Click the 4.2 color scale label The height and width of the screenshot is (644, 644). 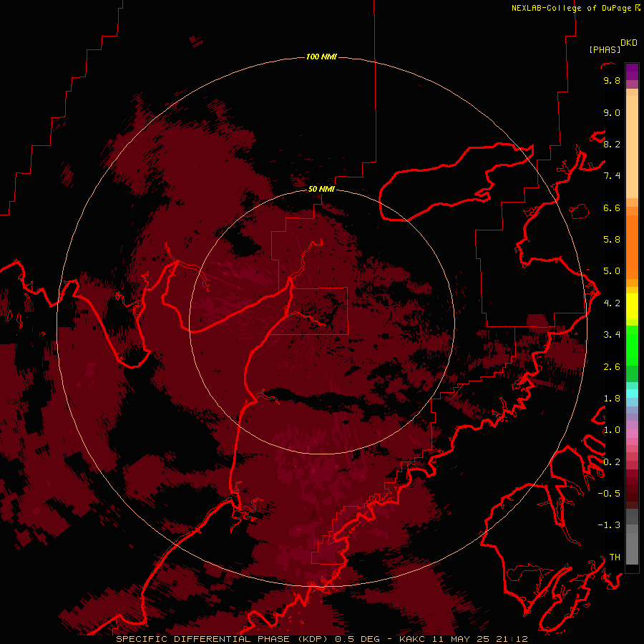612,303
